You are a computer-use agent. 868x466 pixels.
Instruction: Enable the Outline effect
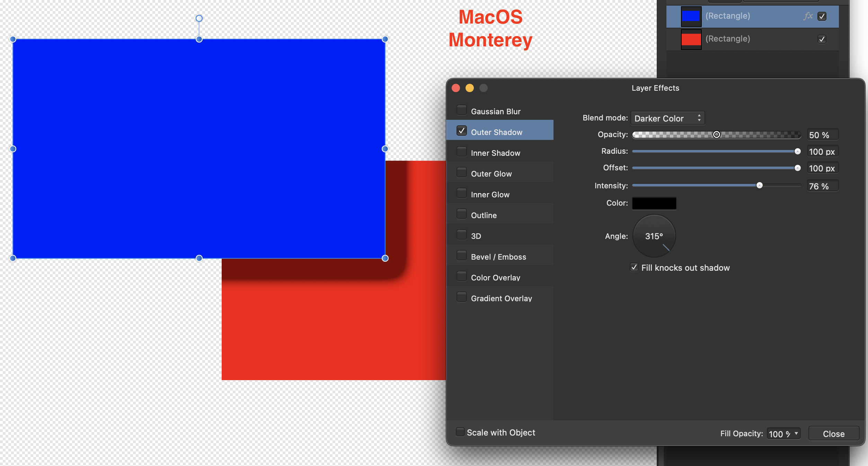pos(462,214)
